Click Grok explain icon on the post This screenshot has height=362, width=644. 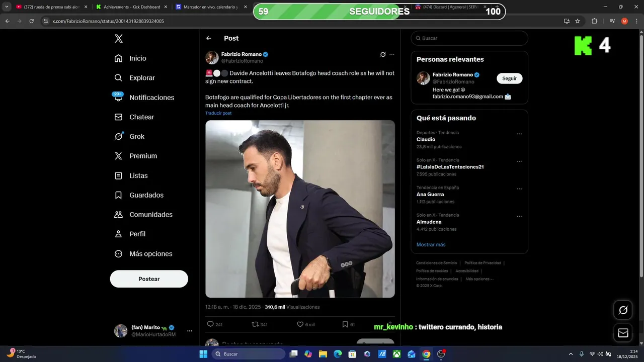tap(383, 54)
